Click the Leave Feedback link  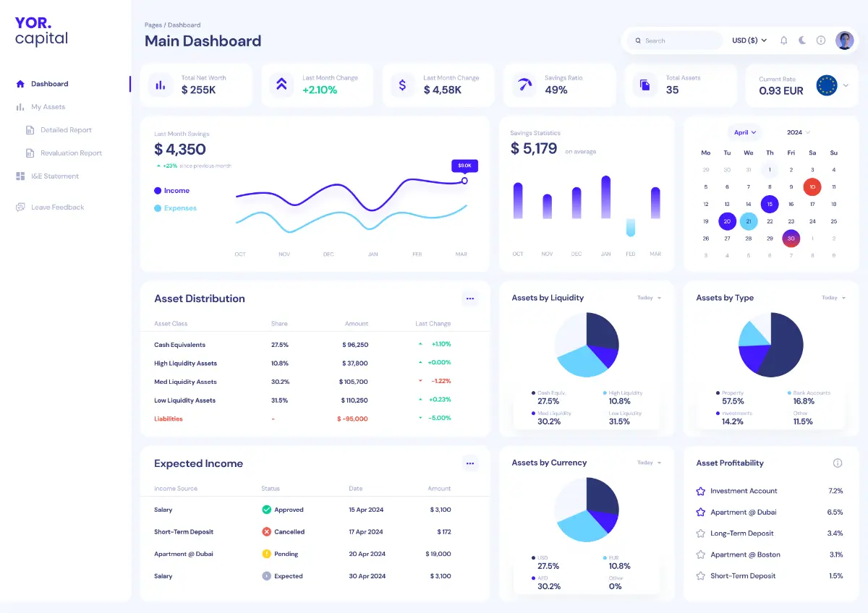[57, 207]
